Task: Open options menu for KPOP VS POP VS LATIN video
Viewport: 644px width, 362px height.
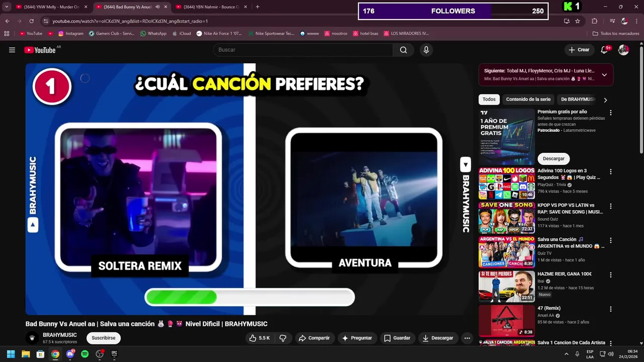Action: click(x=611, y=206)
